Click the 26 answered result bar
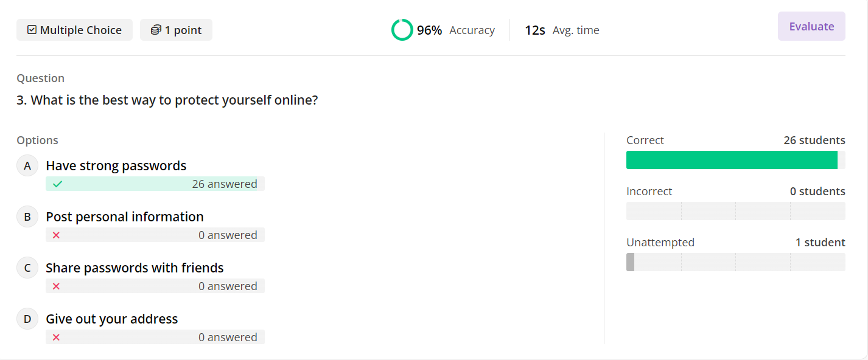 coord(155,184)
